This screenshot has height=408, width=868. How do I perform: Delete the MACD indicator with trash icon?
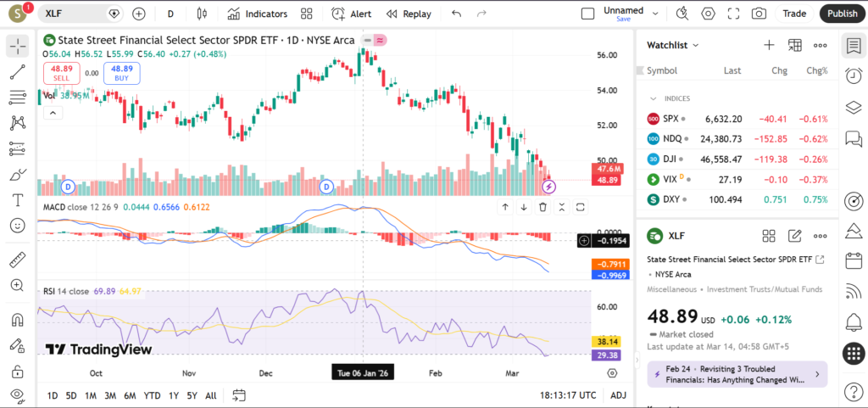pos(542,207)
